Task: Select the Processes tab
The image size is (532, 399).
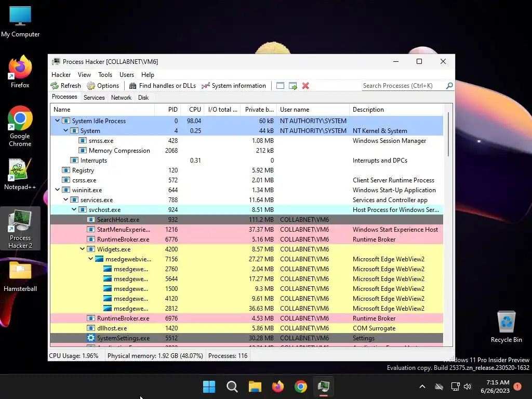Action: tap(64, 97)
